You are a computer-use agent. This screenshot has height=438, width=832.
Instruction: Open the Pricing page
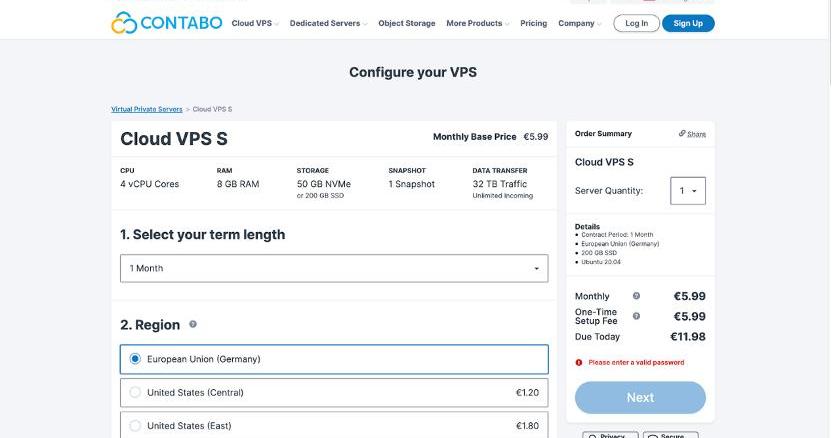coord(533,23)
